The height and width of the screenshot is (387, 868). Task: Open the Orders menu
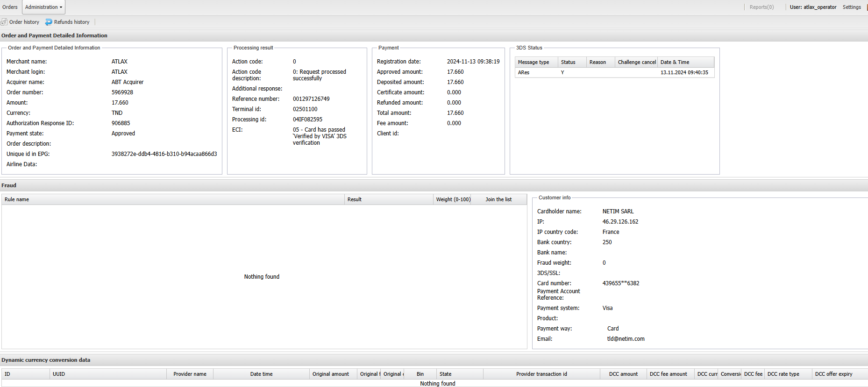pos(10,7)
